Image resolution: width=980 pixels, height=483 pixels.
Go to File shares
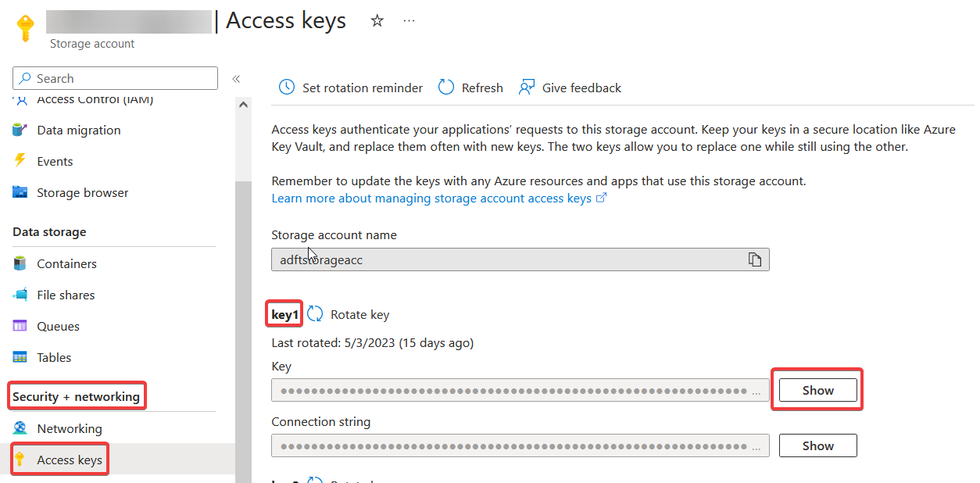click(66, 295)
